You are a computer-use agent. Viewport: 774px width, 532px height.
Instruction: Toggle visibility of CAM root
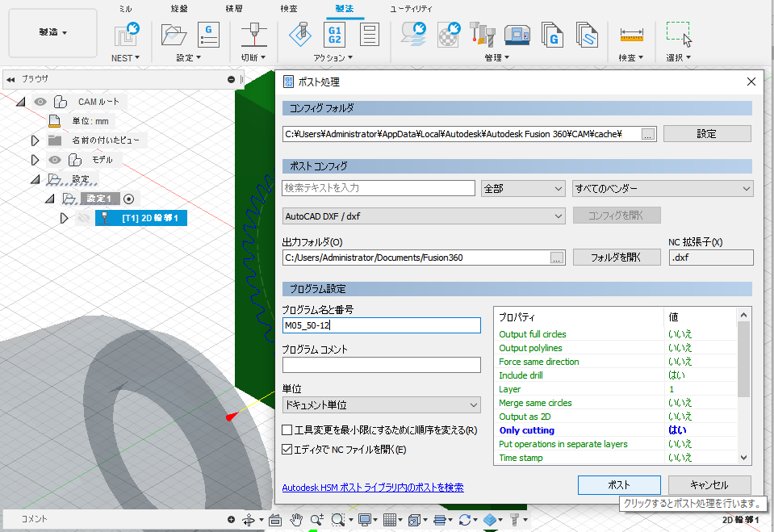(40, 102)
